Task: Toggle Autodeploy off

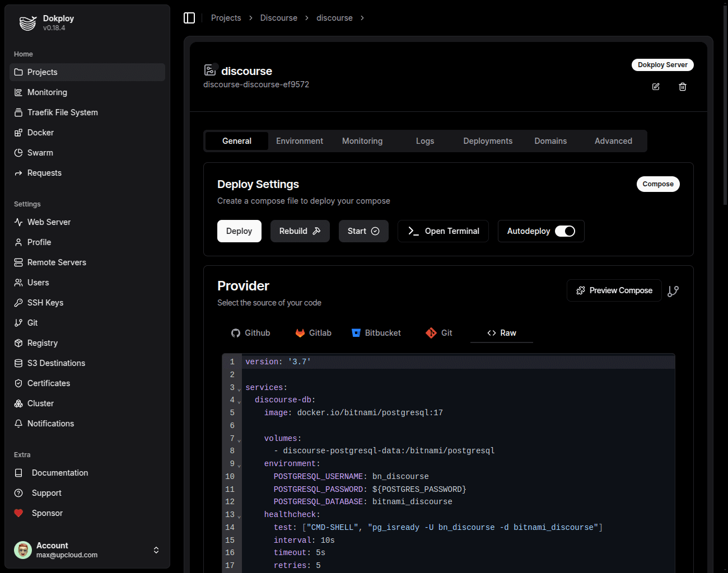Action: (x=566, y=231)
